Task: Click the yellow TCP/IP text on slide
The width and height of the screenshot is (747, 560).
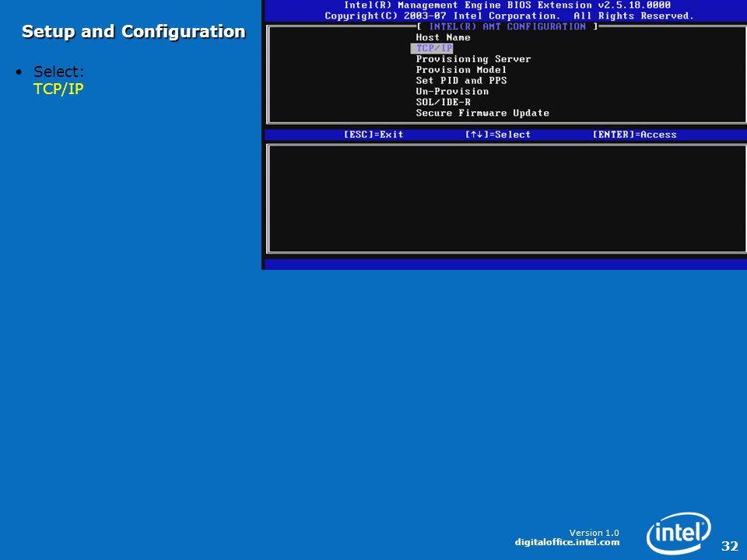Action: click(x=58, y=89)
